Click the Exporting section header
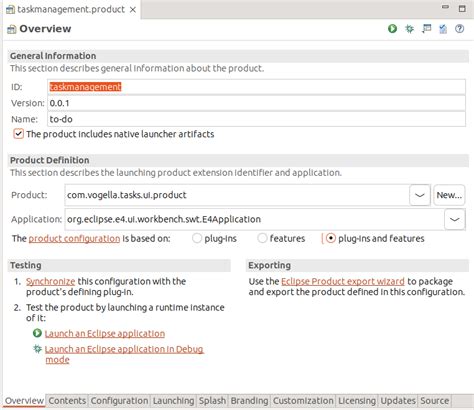This screenshot has height=410, width=474. click(357, 265)
